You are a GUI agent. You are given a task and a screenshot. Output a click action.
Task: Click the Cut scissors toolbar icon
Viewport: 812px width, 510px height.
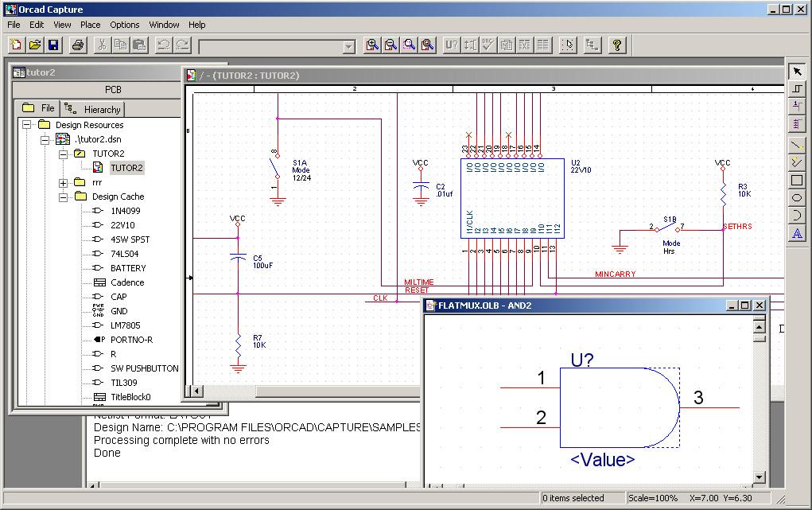point(102,45)
